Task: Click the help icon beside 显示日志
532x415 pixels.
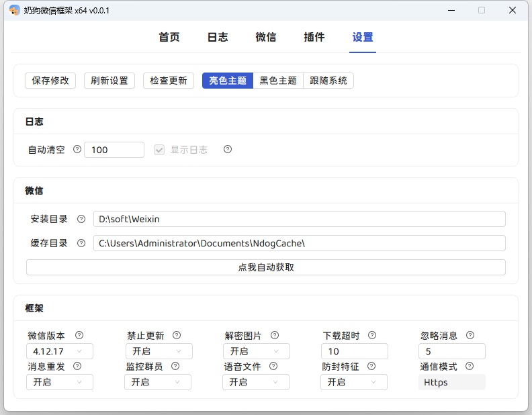Action: pos(228,150)
